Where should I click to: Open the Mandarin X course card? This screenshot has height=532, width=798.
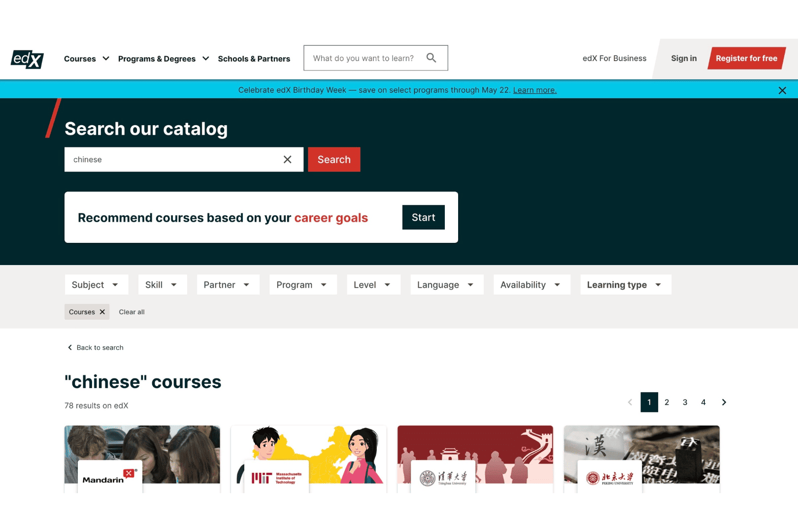point(142,459)
